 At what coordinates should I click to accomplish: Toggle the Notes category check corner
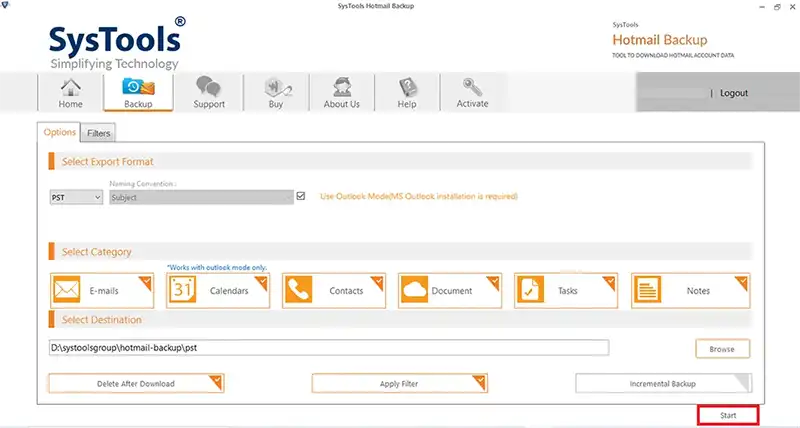point(742,282)
